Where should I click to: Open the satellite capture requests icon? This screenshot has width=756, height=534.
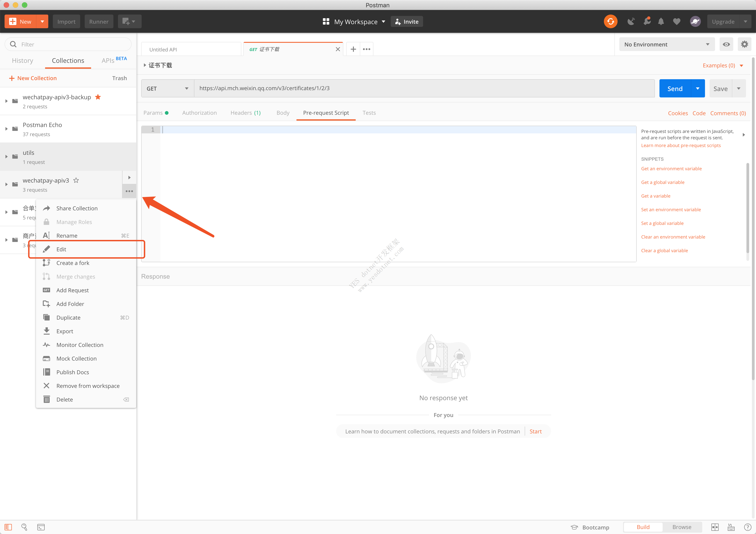(631, 21)
